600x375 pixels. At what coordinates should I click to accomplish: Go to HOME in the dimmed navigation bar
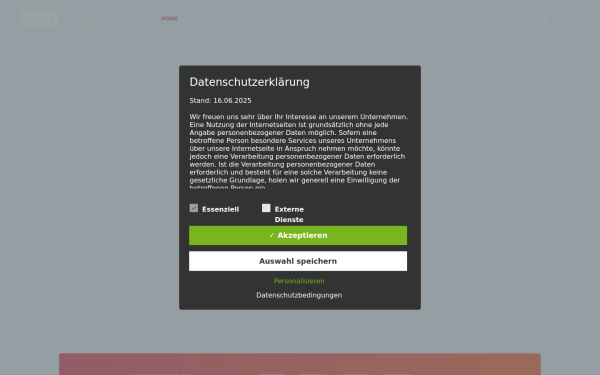(170, 18)
